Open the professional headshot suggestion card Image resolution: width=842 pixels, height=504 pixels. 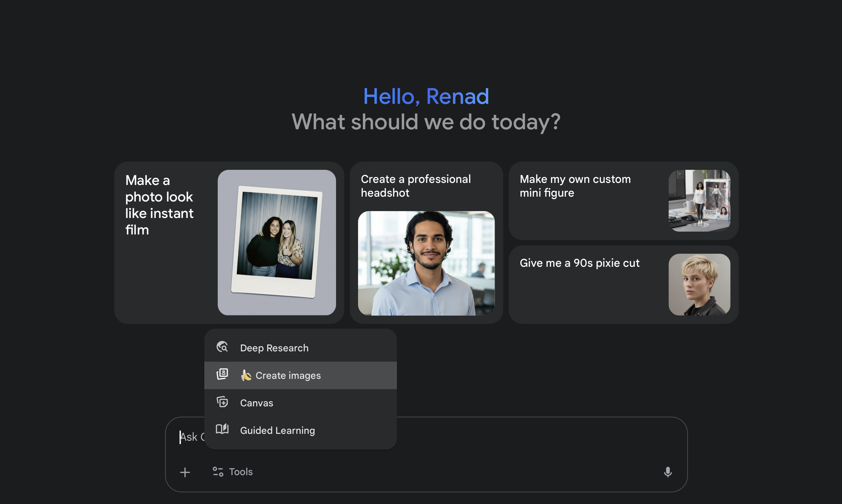[x=415, y=186]
